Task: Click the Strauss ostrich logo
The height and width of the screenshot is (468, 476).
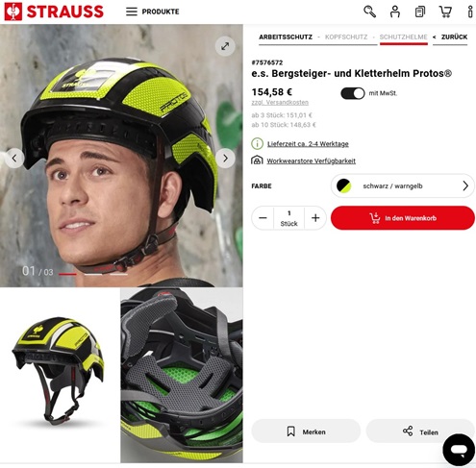Action: (13, 12)
